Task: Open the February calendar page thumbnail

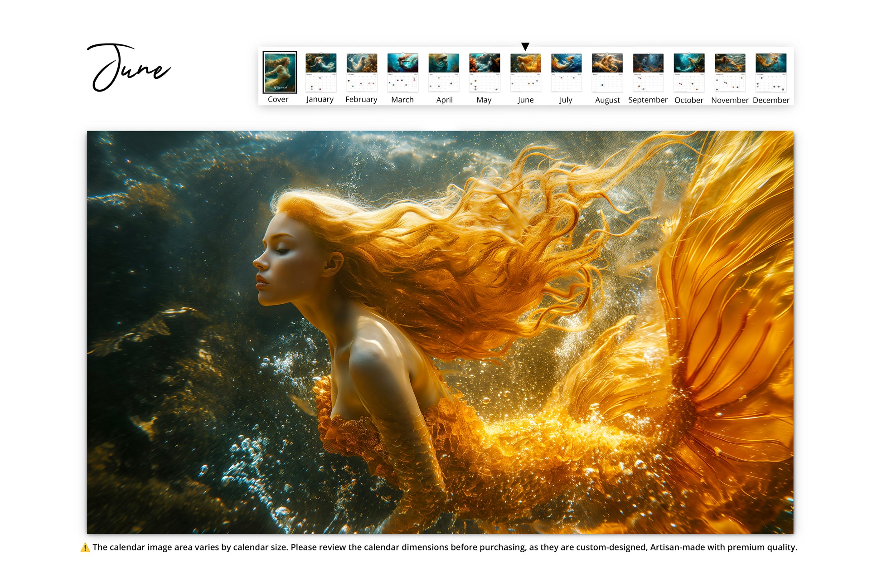Action: 362,73
